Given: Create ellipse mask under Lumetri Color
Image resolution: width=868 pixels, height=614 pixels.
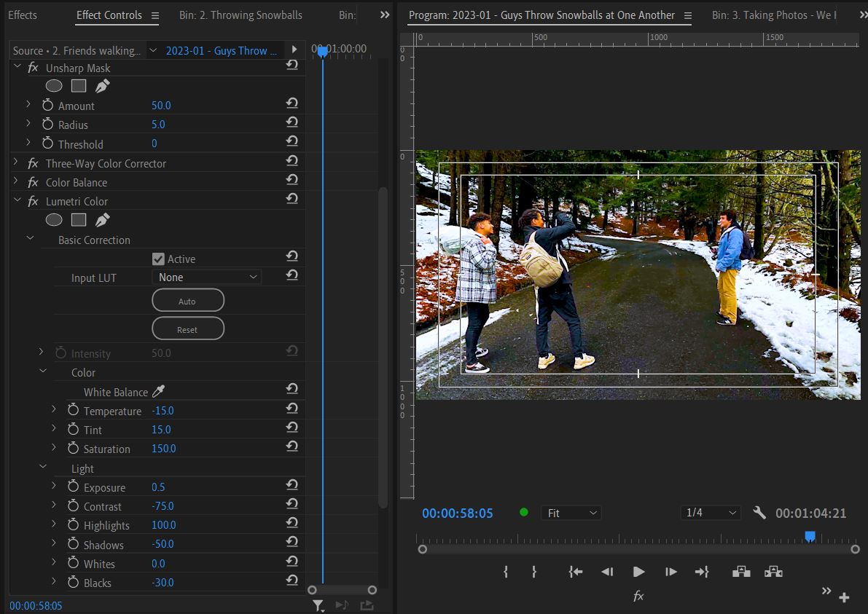Looking at the screenshot, I should tap(54, 220).
